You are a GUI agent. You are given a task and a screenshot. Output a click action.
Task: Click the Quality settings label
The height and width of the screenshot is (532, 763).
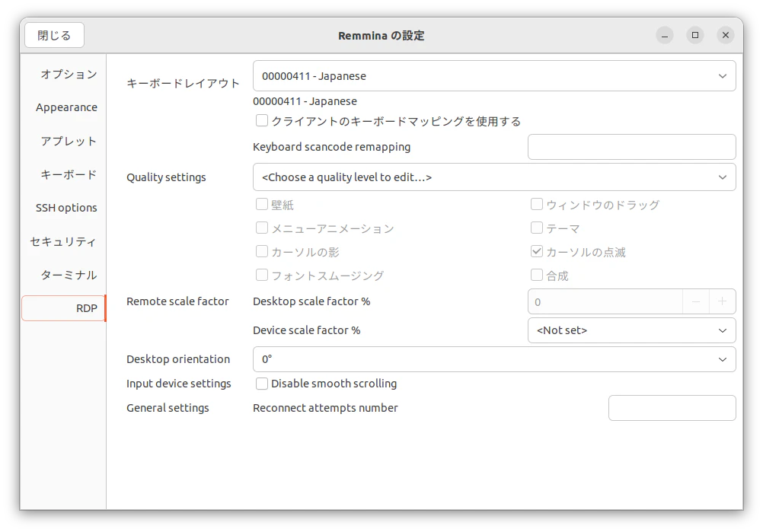coord(166,177)
